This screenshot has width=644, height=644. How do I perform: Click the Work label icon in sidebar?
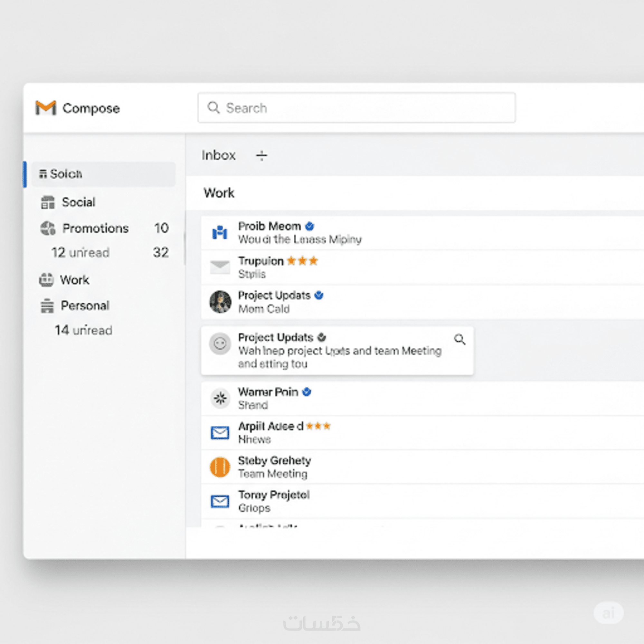[46, 280]
